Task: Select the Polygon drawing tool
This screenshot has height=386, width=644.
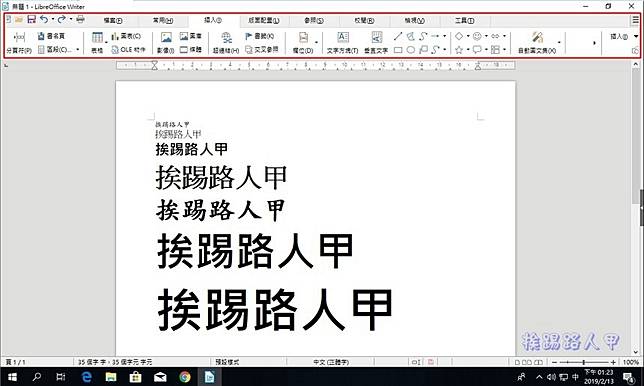Action: 410,36
